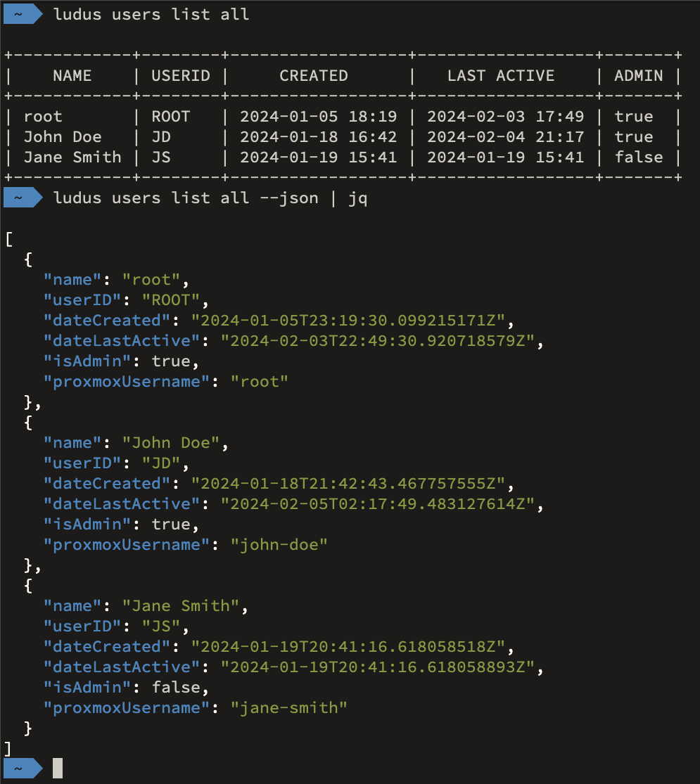The height and width of the screenshot is (784, 700).
Task: Click the isAdmin false value for Jane Smith
Action: pos(176,688)
